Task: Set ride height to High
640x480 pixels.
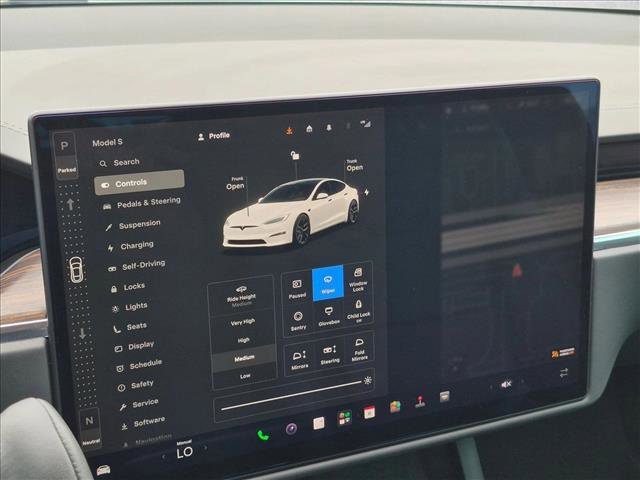Action: [243, 340]
